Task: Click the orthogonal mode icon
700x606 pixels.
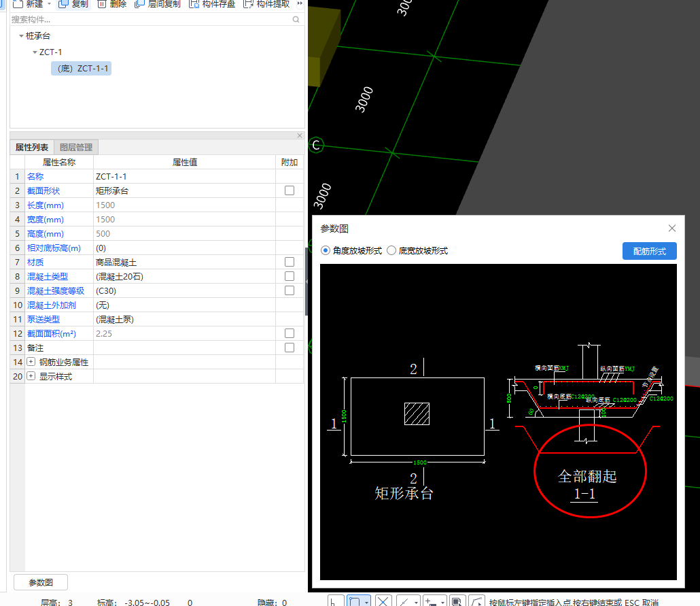Action: [x=335, y=601]
